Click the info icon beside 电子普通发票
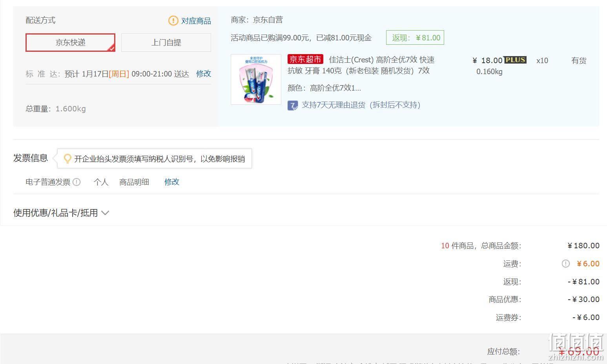The image size is (607, 364). pyautogui.click(x=77, y=182)
